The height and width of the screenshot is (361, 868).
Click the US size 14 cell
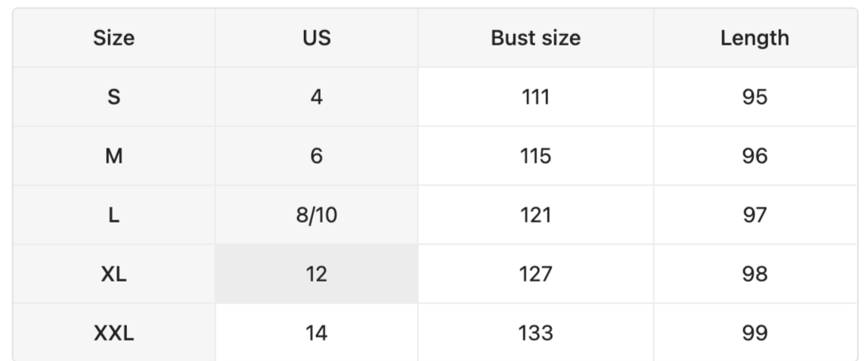click(x=316, y=333)
